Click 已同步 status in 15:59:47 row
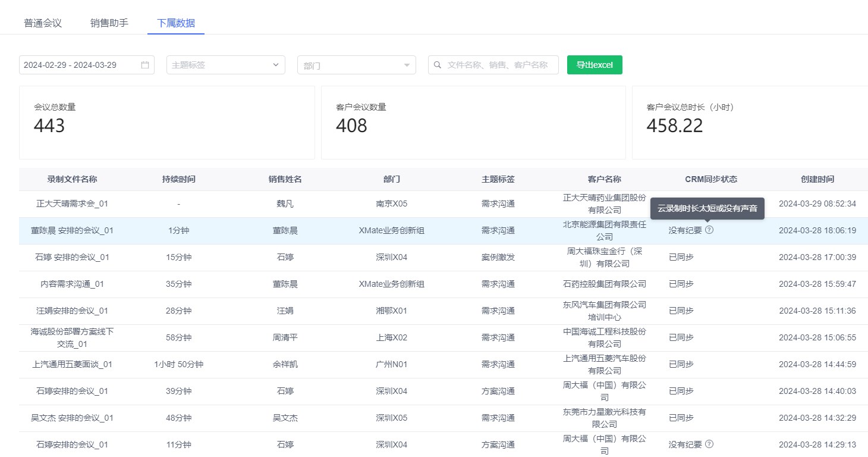This screenshot has width=868, height=457. pos(681,284)
